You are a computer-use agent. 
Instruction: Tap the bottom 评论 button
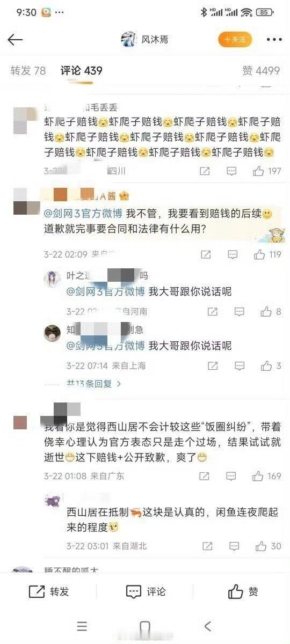146,591
